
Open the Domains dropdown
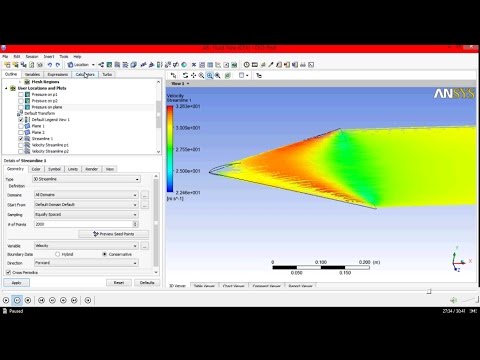point(86,195)
